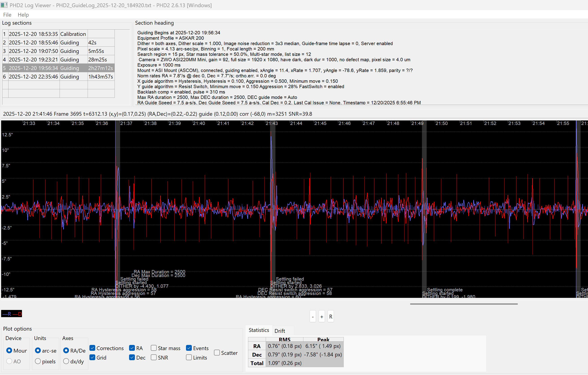Select the pixels units radio button
588x375 pixels.
click(38, 361)
